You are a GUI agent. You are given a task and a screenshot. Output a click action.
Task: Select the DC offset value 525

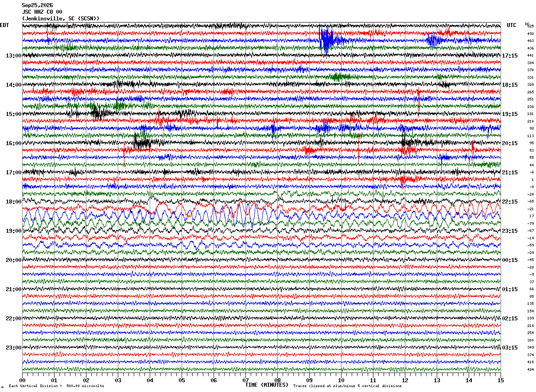tap(530, 26)
